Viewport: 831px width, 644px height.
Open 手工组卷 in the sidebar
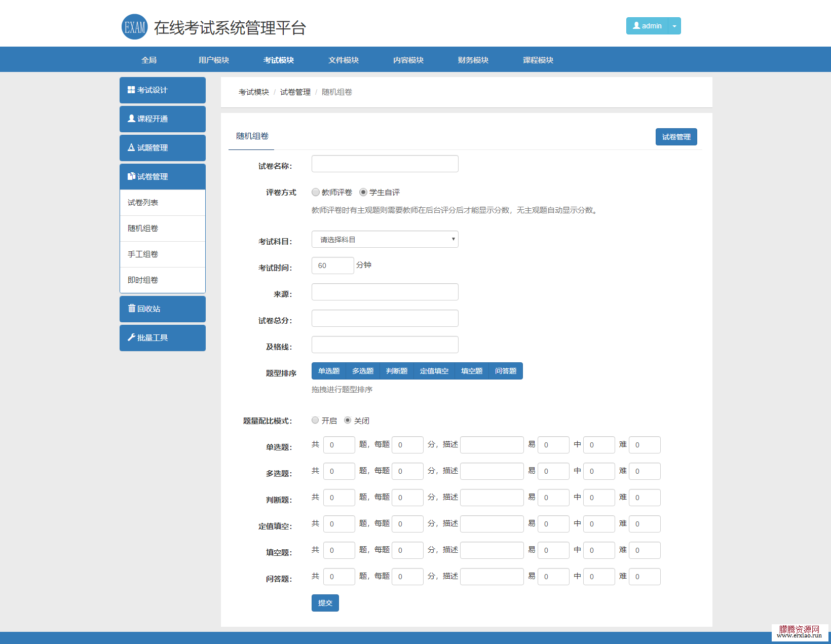tap(163, 254)
